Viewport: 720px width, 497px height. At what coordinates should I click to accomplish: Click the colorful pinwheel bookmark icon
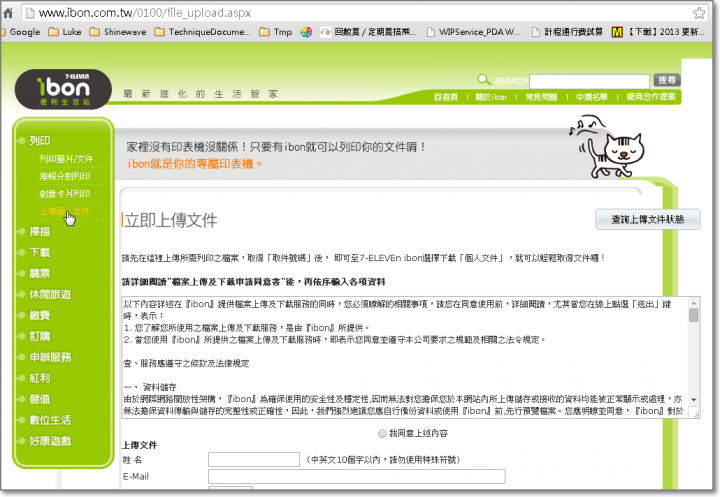pos(306,32)
